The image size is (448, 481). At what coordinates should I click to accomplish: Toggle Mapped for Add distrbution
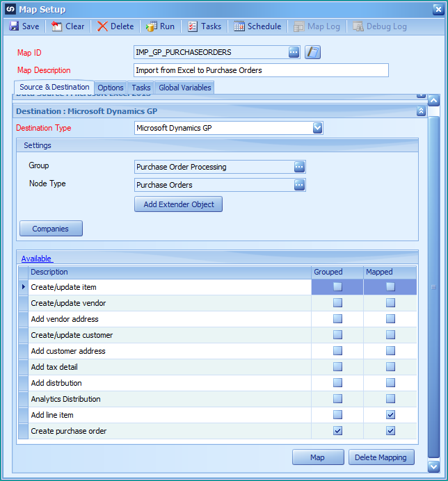pyautogui.click(x=390, y=382)
